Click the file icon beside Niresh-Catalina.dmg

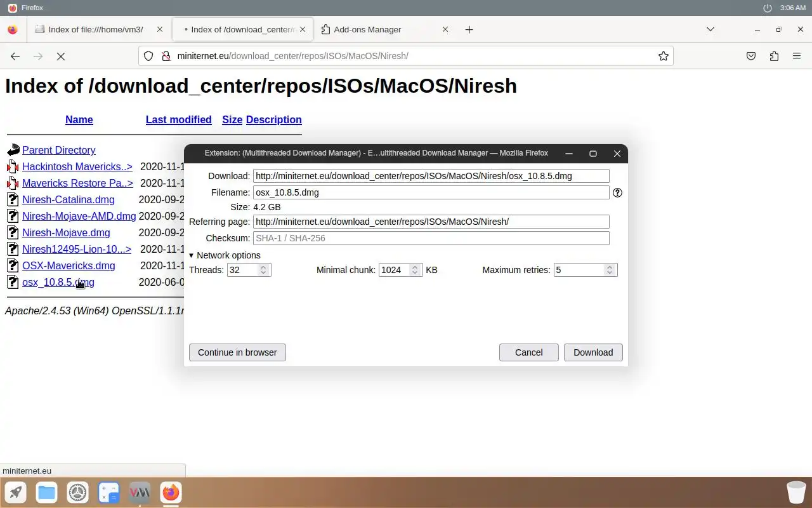13,200
